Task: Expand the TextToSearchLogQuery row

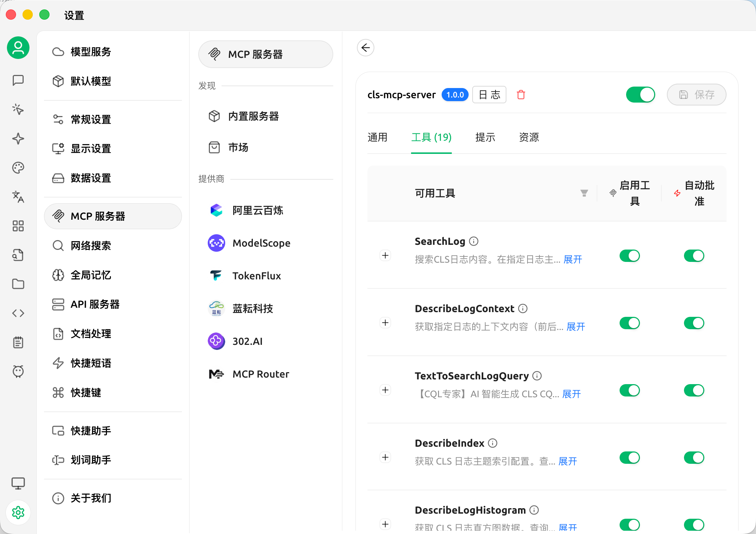Action: click(385, 390)
